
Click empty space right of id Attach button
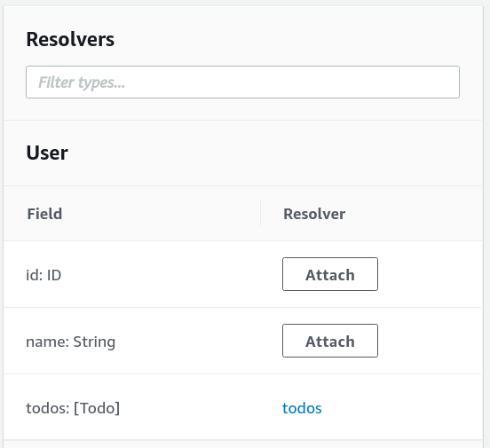pos(430,274)
